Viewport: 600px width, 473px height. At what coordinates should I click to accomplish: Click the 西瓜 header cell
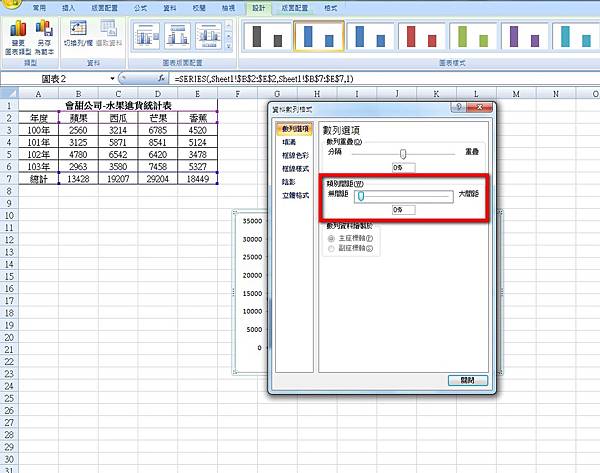point(118,118)
